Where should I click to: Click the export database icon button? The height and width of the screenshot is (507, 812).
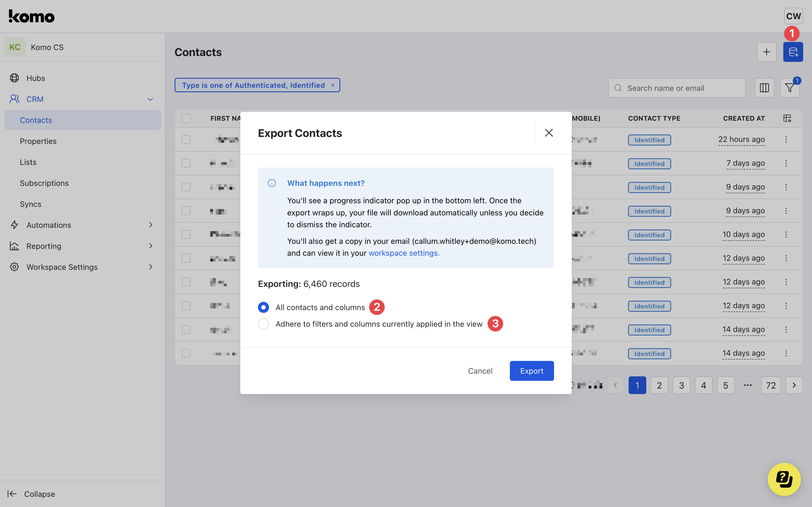793,52
